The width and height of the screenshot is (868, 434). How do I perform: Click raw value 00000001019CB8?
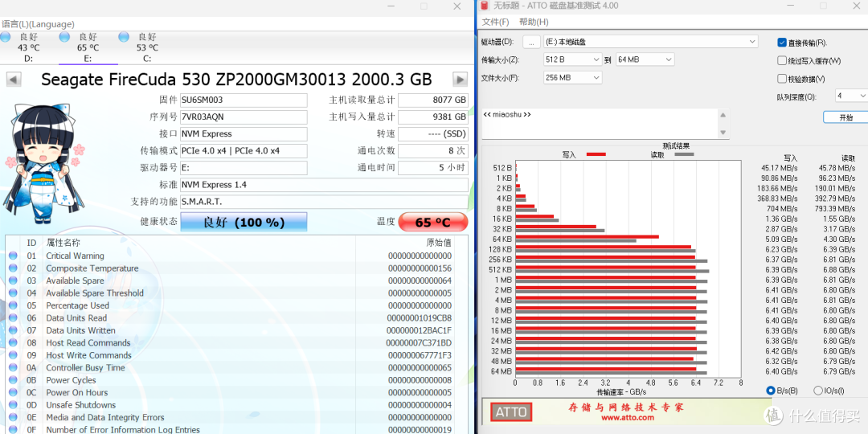coord(419,318)
